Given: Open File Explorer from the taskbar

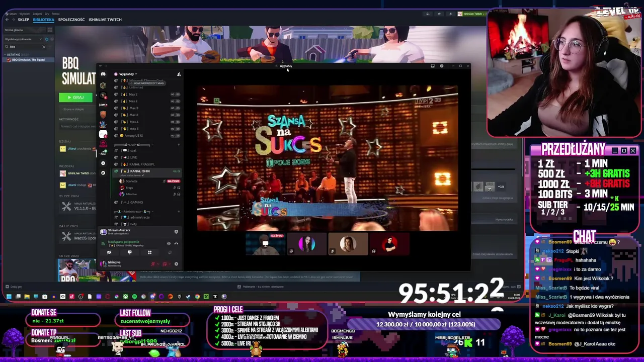Looking at the screenshot, I should point(27,297).
